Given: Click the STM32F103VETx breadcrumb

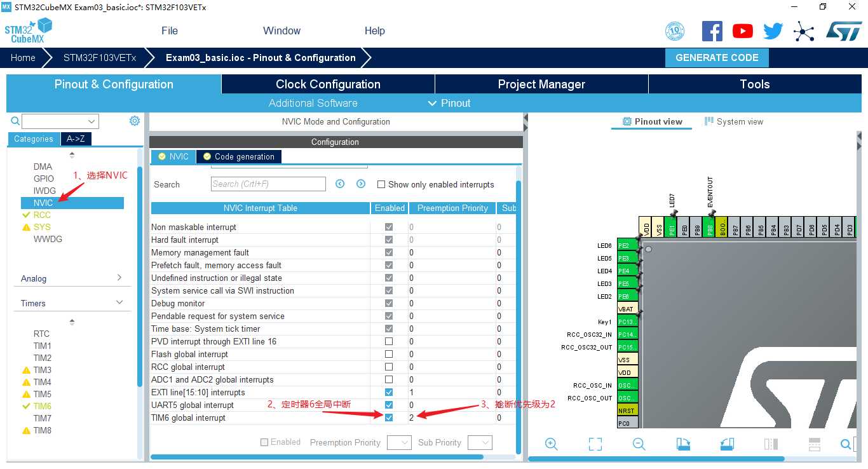Looking at the screenshot, I should [x=100, y=57].
